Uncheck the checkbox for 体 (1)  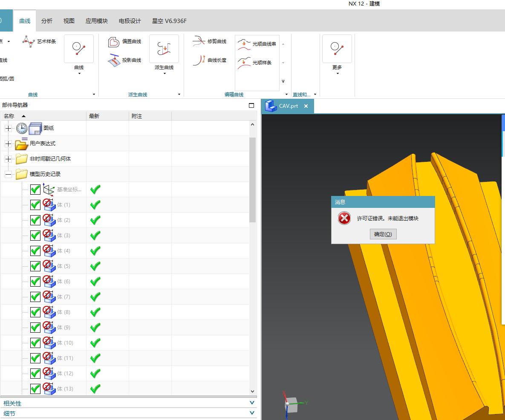(35, 205)
